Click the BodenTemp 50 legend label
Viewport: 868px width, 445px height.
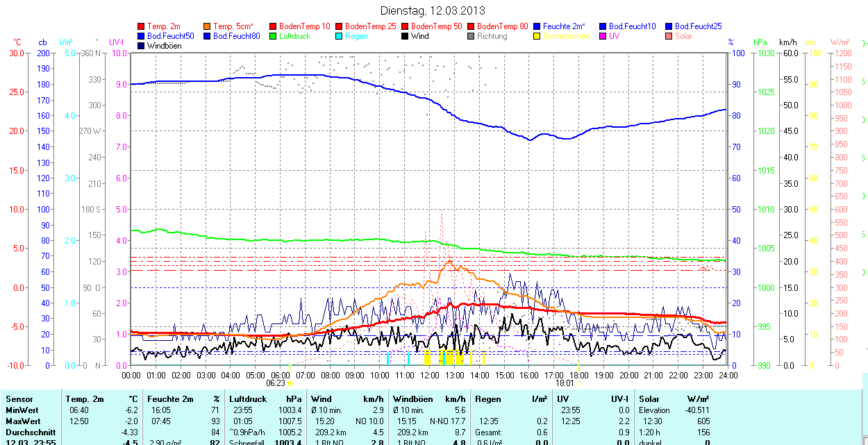click(437, 26)
